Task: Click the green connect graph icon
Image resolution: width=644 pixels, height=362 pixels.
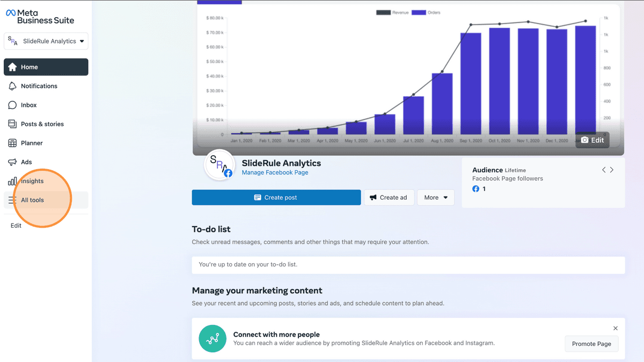Action: [x=213, y=338]
